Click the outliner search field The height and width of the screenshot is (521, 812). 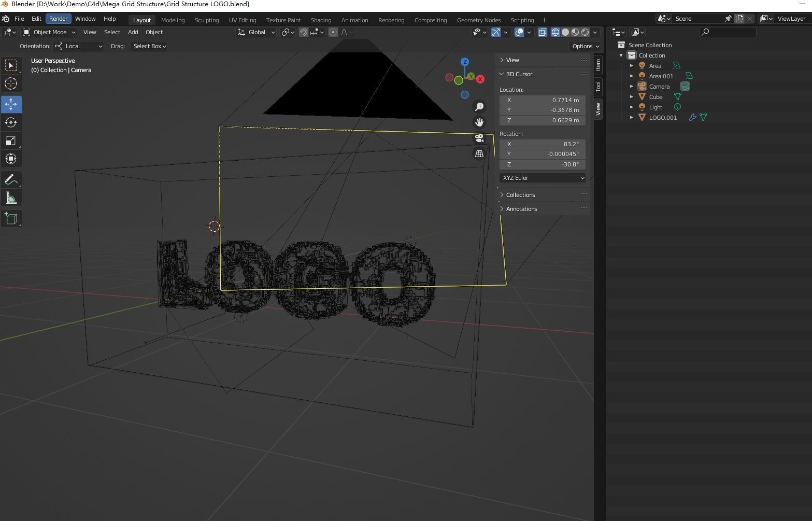728,32
